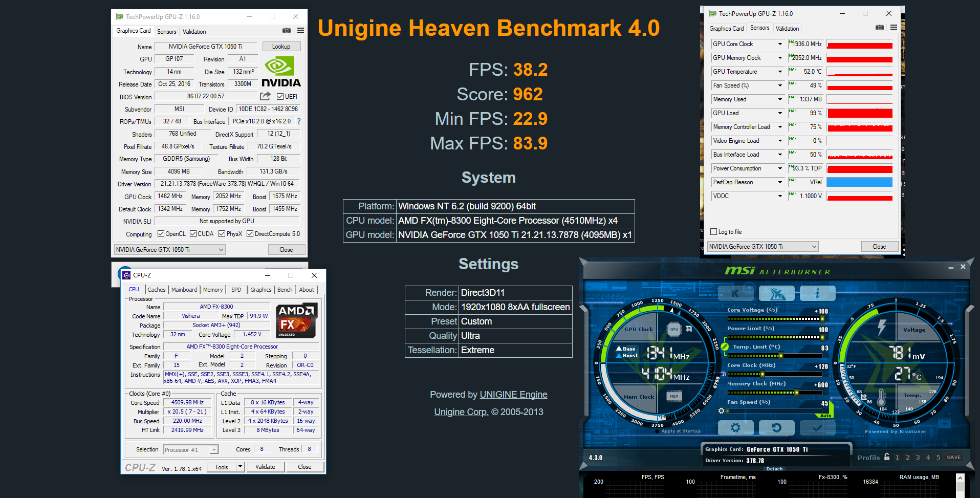
Task: Click the power/temp link chain icon in Afterburner
Action: (725, 347)
